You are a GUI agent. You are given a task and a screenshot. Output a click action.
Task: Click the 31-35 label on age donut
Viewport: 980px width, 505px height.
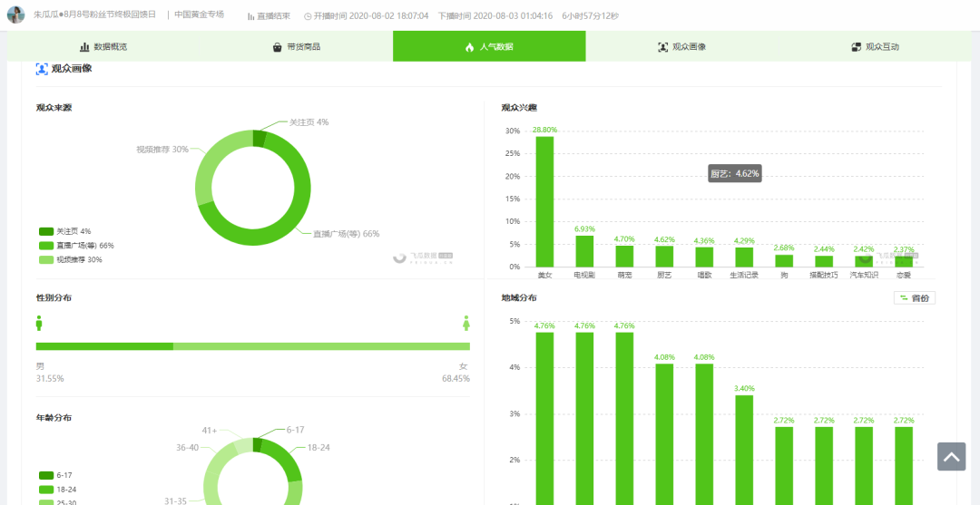pos(176,500)
